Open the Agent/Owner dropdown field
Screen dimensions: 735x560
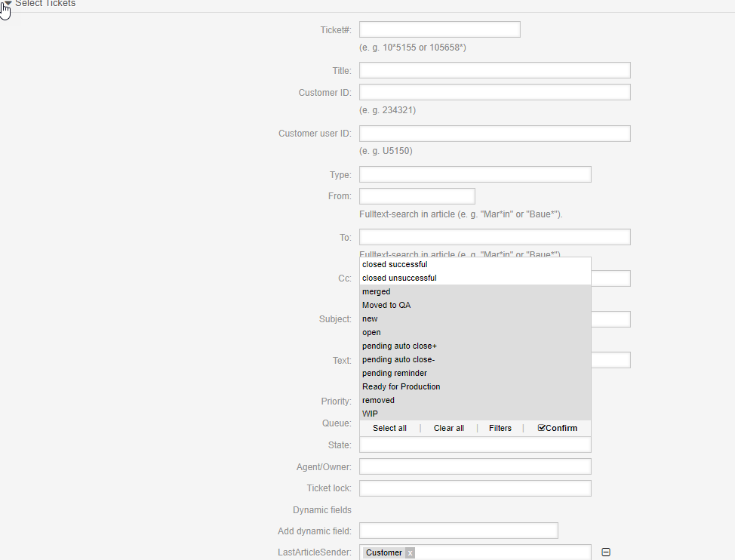coord(475,466)
